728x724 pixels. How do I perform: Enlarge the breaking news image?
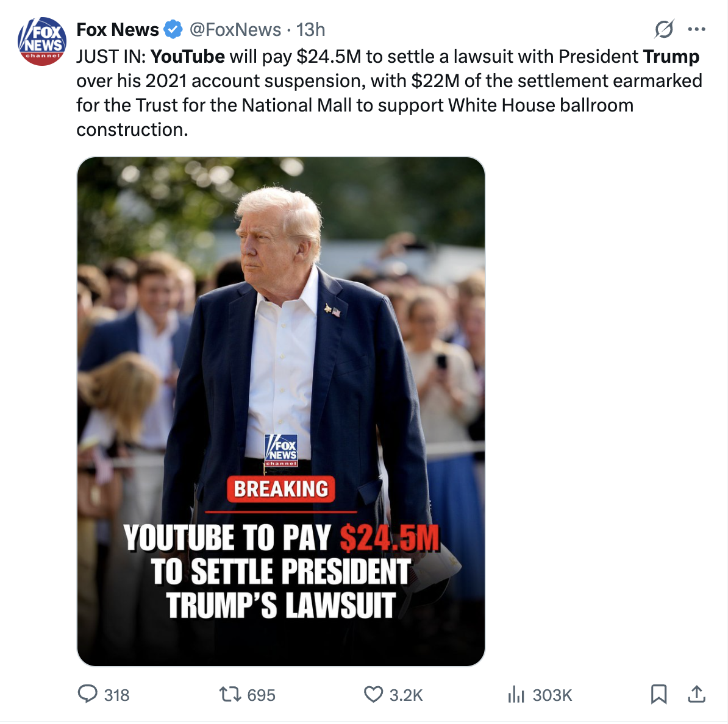click(x=281, y=411)
